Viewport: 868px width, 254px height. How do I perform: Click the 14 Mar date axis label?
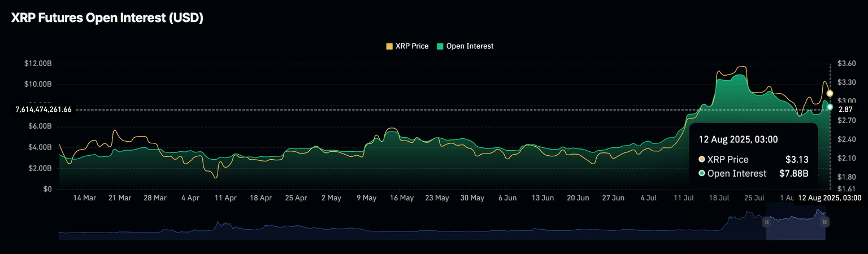84,198
